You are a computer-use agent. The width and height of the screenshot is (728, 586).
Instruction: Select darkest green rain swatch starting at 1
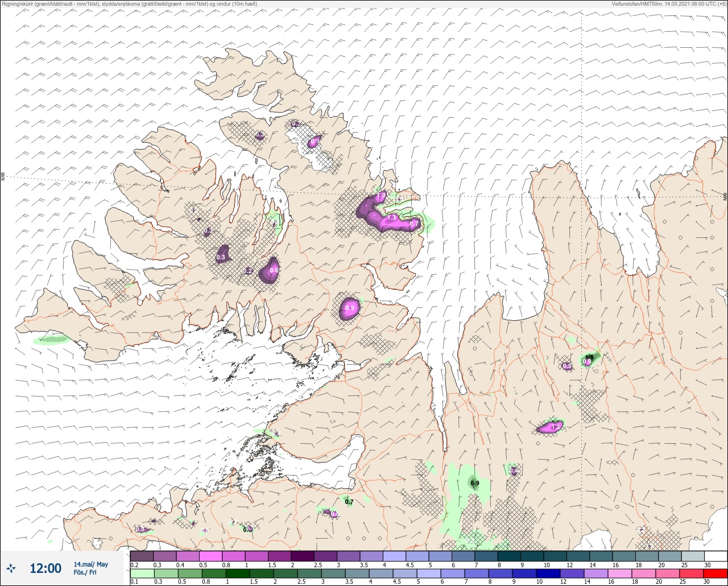pyautogui.click(x=237, y=573)
